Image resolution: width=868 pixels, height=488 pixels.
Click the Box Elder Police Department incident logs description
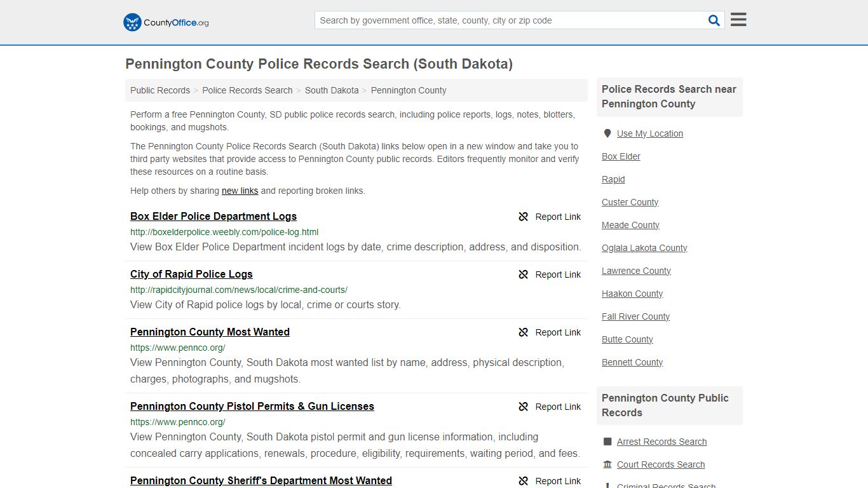356,247
